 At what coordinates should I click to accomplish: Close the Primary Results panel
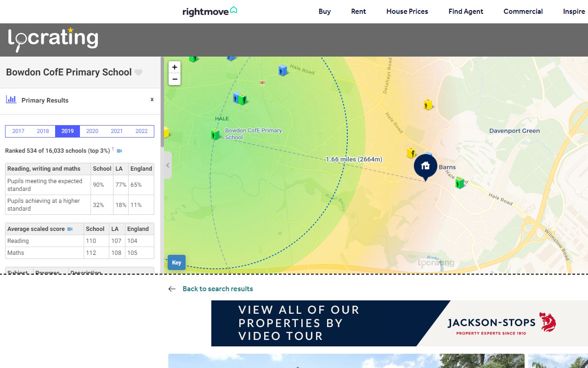152,99
